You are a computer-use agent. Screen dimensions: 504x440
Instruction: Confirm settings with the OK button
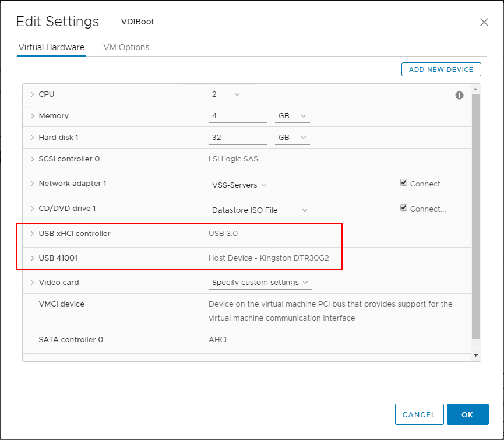click(467, 414)
